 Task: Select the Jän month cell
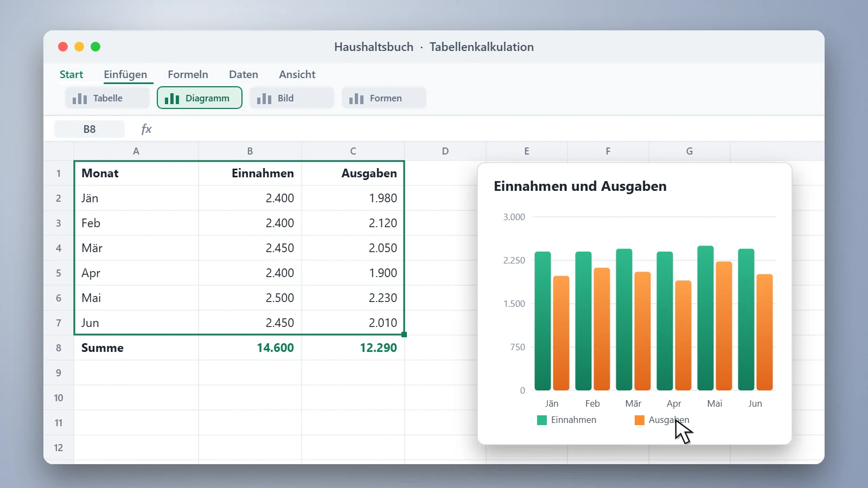pyautogui.click(x=136, y=198)
